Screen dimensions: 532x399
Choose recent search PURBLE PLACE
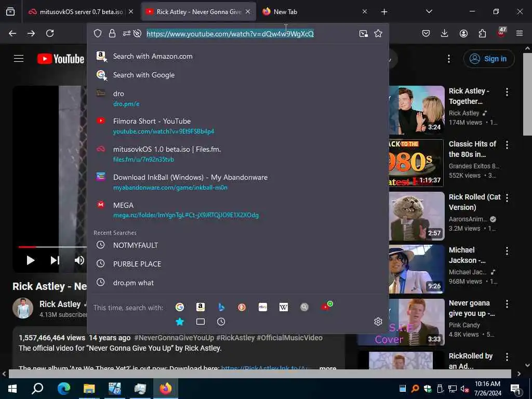pos(238,264)
